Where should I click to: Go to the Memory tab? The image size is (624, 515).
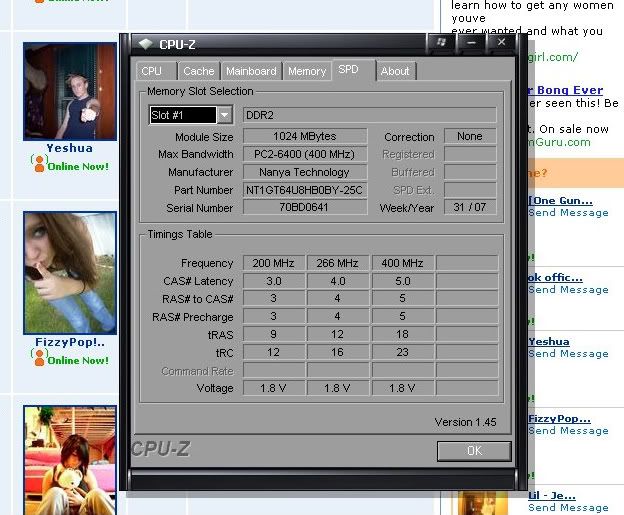point(307,71)
